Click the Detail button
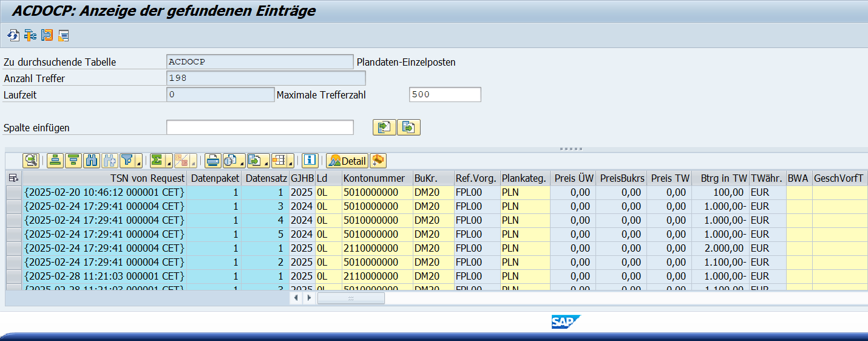The width and height of the screenshot is (868, 341). coord(347,160)
